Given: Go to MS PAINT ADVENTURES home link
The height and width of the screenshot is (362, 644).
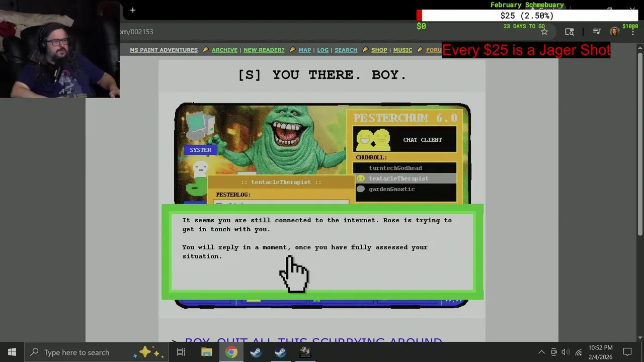Looking at the screenshot, I should 164,50.
